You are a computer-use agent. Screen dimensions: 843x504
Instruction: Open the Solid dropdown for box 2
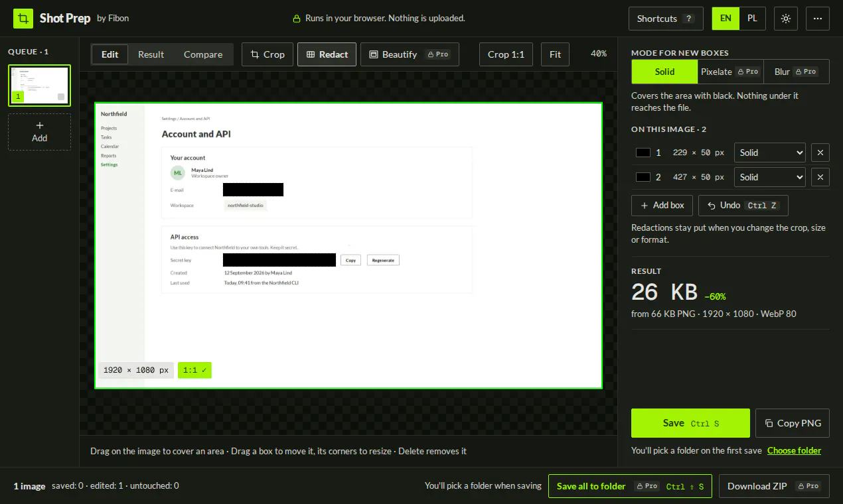coord(769,177)
